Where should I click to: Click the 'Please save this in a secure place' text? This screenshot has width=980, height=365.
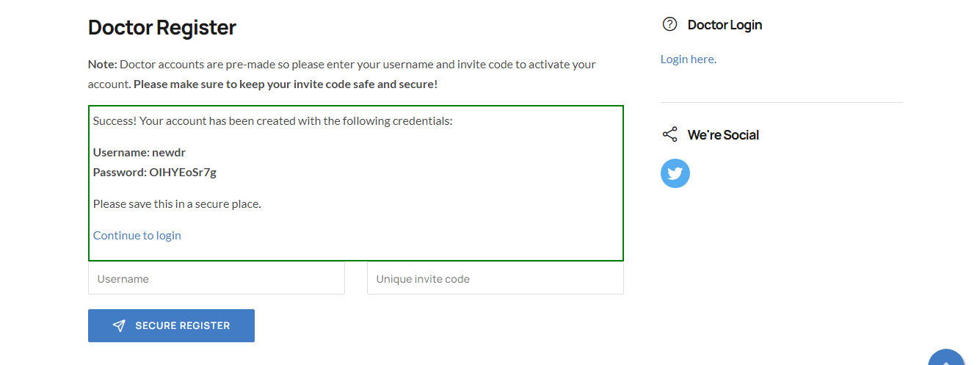click(177, 203)
